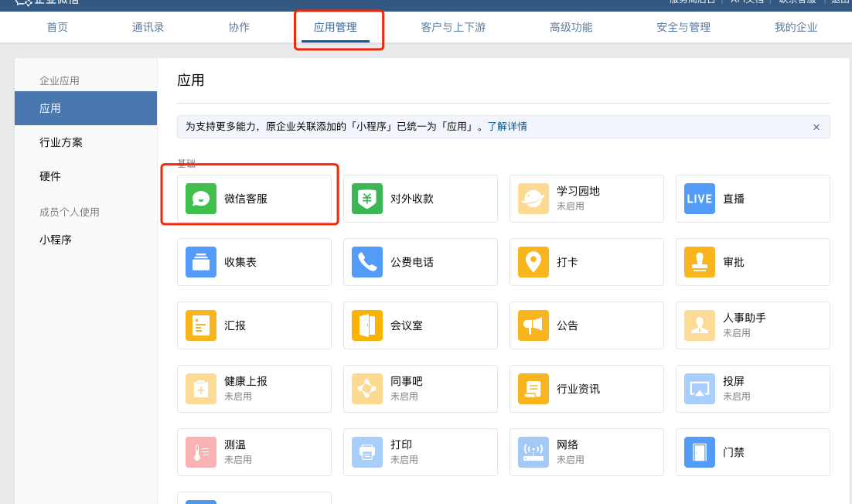Viewport: 852px width, 504px height.
Task: Click 未启用 under 学习园地
Action: tap(571, 206)
